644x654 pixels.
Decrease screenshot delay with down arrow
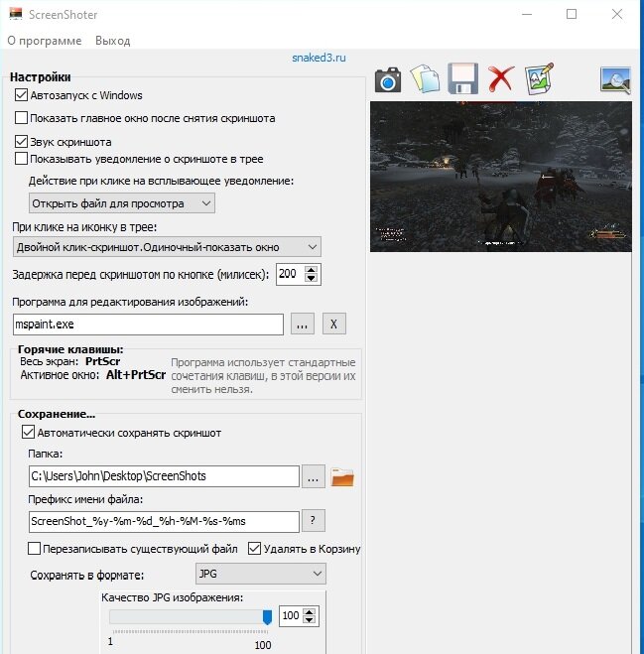[311, 279]
